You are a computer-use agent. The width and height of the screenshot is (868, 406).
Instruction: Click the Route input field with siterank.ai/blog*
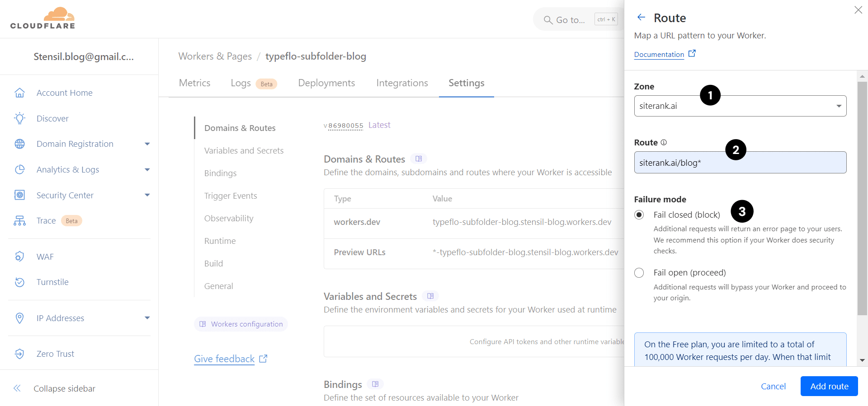pos(740,163)
